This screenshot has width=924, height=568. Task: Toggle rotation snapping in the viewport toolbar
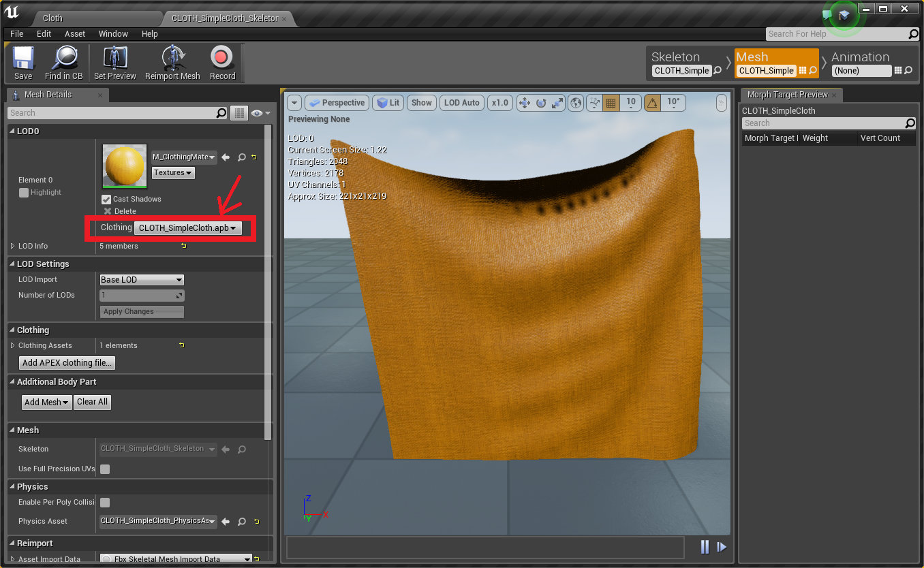pos(652,103)
